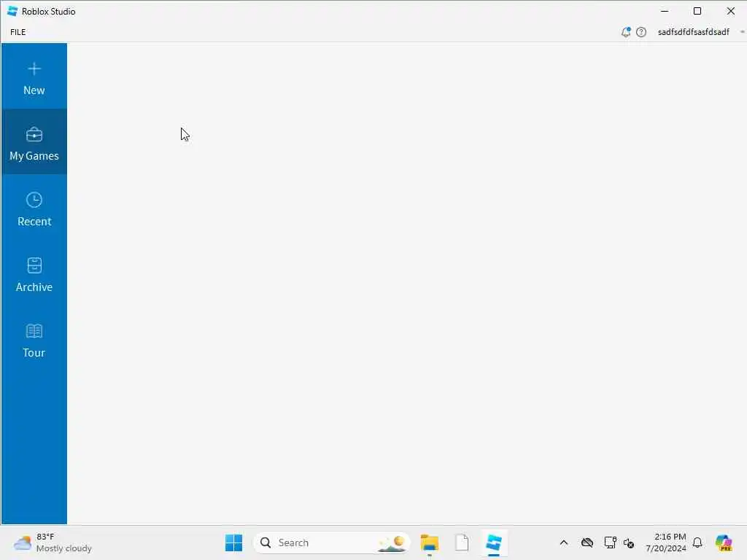This screenshot has width=747, height=560.
Task: Close the Roblox Studio window
Action: tap(730, 11)
